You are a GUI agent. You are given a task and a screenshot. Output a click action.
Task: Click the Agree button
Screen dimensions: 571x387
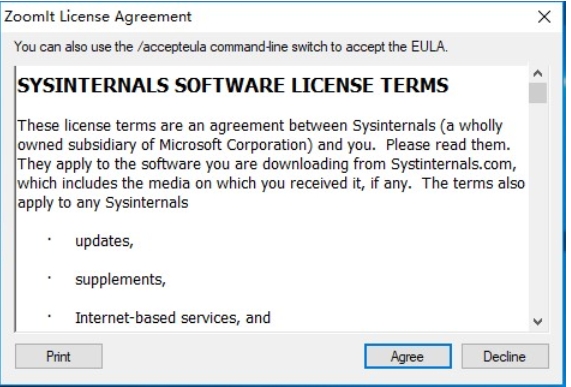click(408, 356)
